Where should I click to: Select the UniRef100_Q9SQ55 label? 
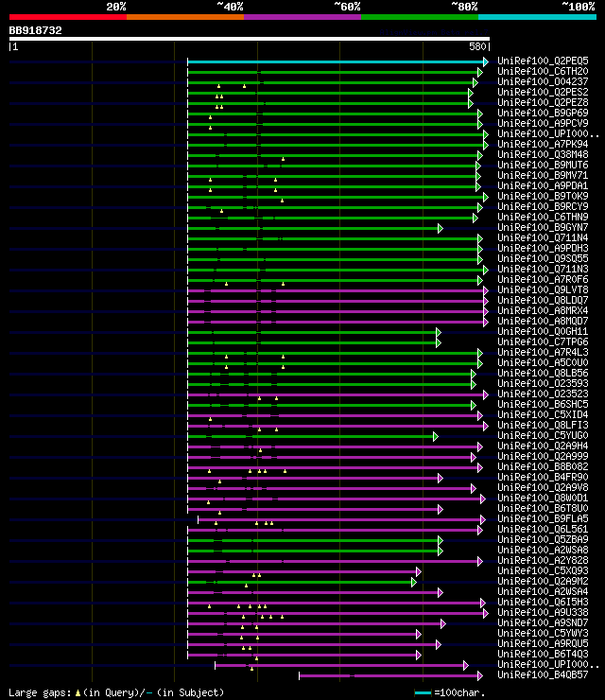pyautogui.click(x=543, y=258)
